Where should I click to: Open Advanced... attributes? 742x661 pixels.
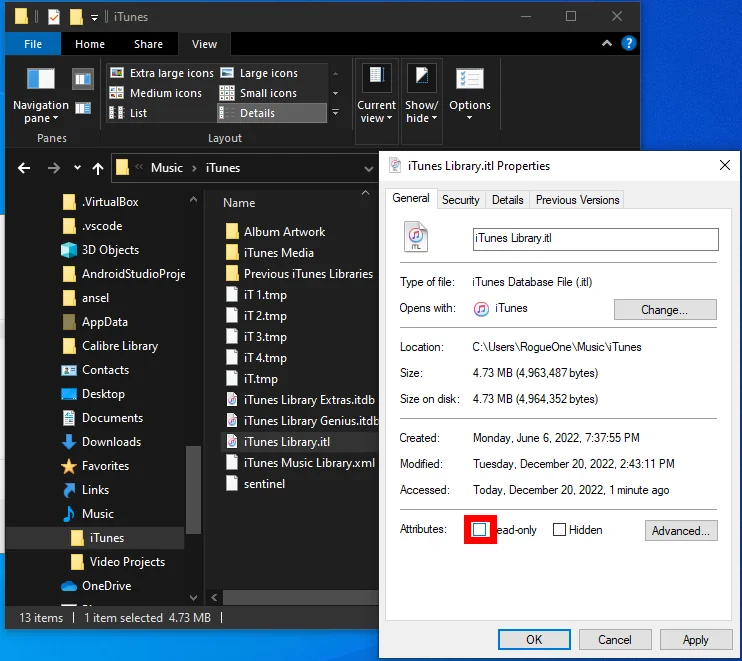(x=681, y=530)
